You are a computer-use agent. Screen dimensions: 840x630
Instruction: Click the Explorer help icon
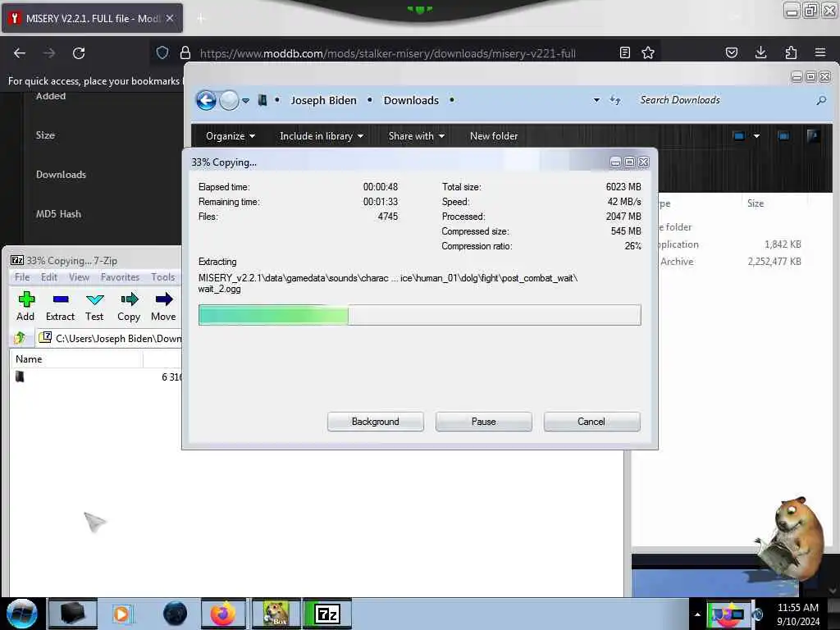(813, 136)
